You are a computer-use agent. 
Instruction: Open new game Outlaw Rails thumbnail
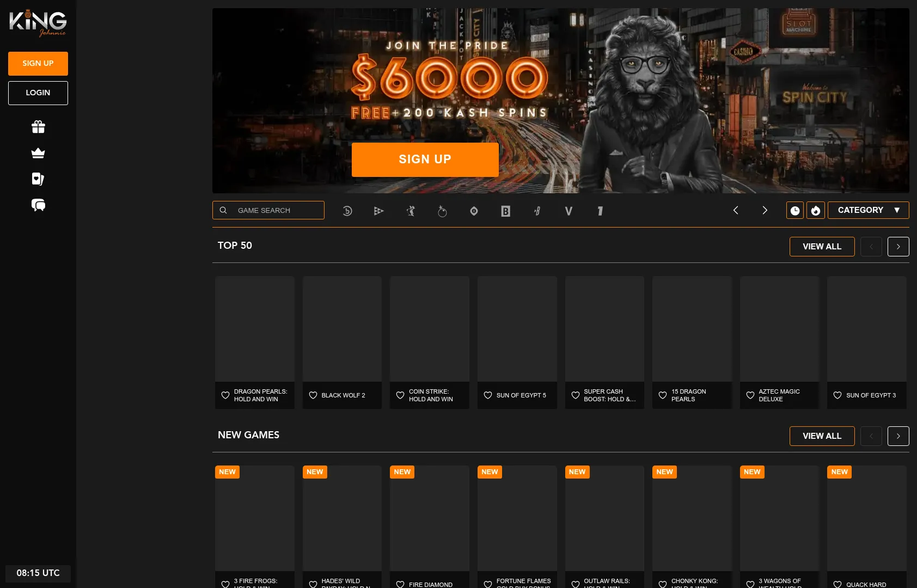tap(605, 518)
